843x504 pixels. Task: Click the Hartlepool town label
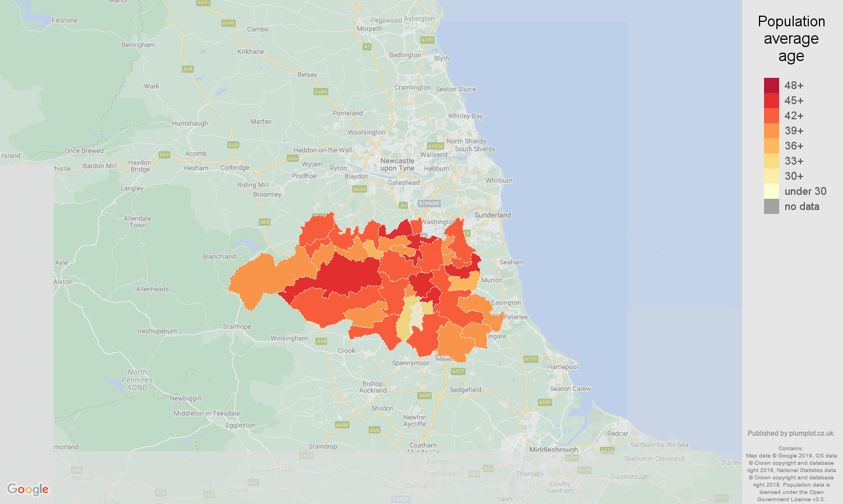pyautogui.click(x=562, y=367)
